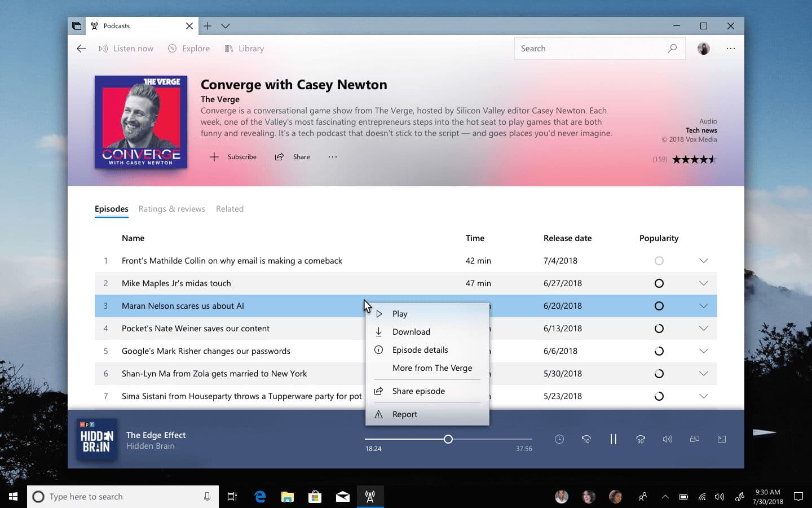Switch to the Related tab
The height and width of the screenshot is (508, 812).
230,209
